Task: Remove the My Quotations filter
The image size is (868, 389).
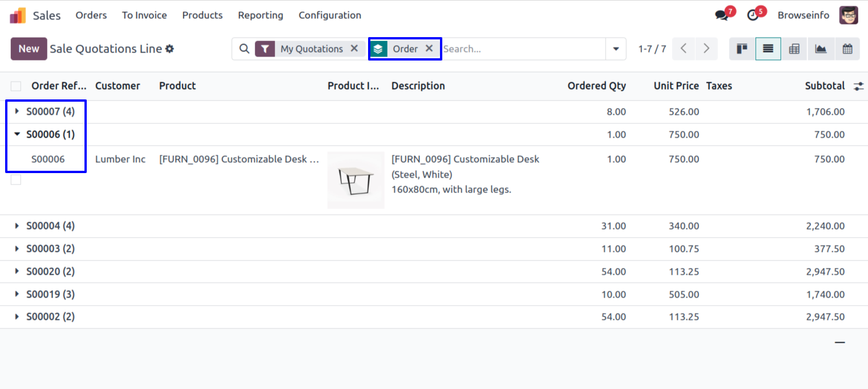Action: [354, 49]
